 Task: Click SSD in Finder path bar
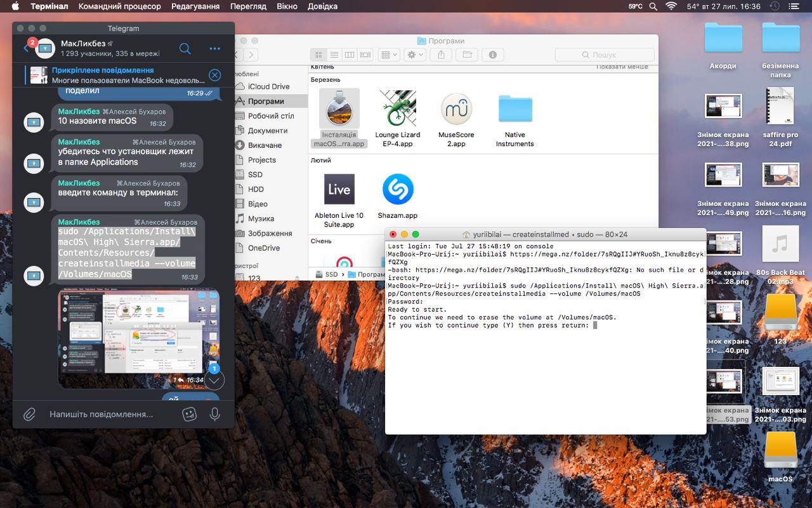point(326,274)
